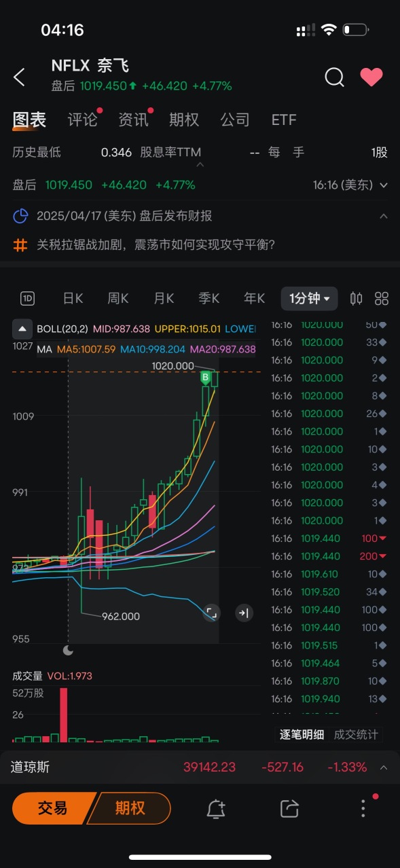Viewport: 400px width, 868px height.
Task: Open the four-square grid layout icon
Action: [x=382, y=298]
